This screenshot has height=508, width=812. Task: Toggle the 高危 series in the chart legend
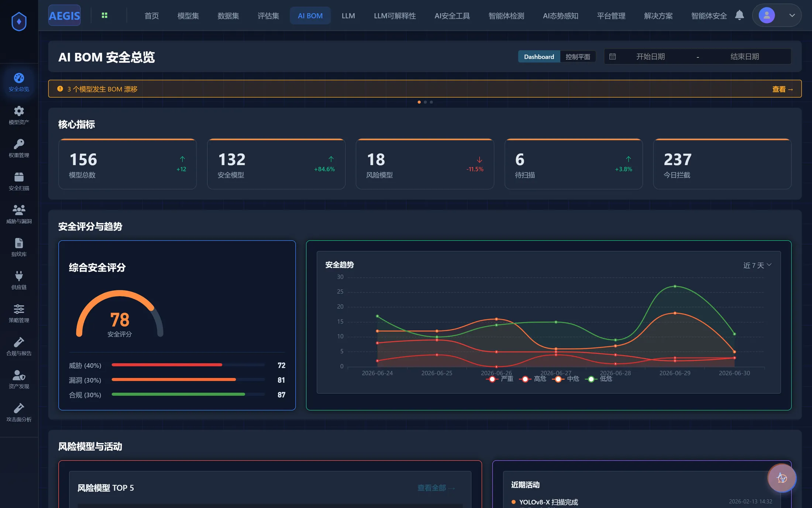point(533,379)
